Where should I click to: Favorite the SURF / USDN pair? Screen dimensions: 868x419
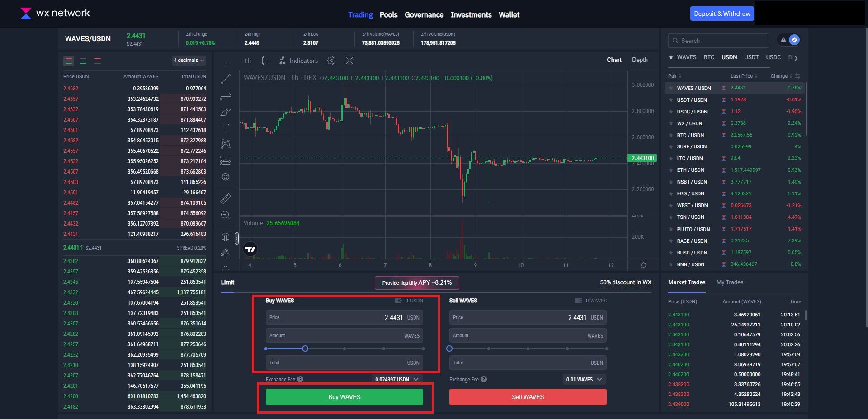(671, 147)
